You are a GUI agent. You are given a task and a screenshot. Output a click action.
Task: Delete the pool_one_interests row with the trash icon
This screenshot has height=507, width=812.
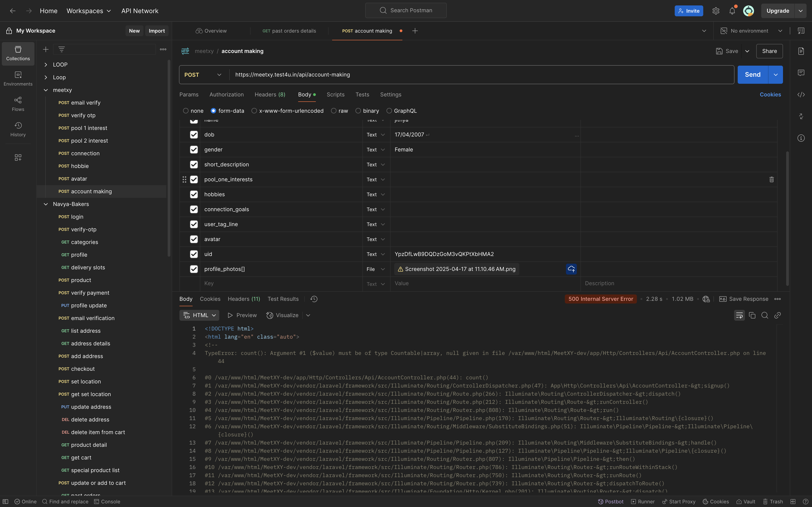(x=771, y=179)
